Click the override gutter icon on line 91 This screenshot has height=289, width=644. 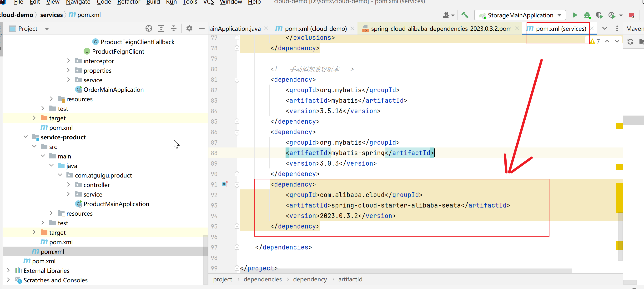(x=225, y=184)
